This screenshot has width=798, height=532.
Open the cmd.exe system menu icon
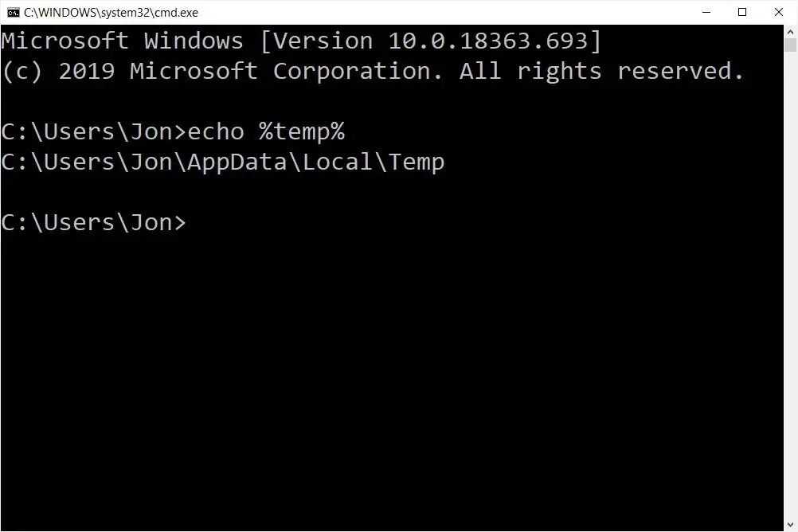click(14, 12)
